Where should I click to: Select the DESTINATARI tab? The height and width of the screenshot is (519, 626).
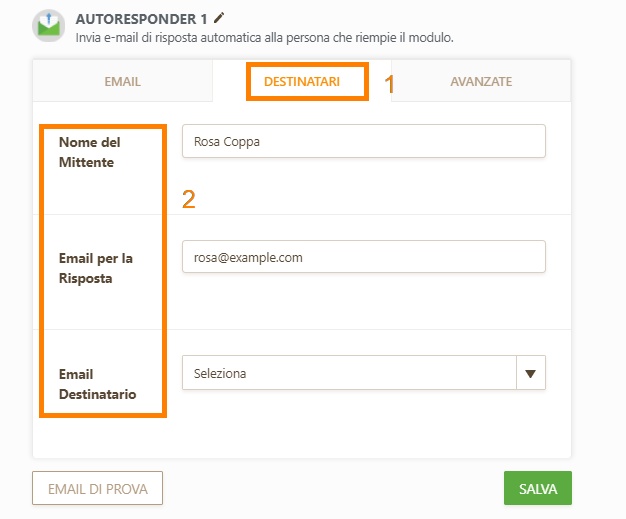[302, 81]
